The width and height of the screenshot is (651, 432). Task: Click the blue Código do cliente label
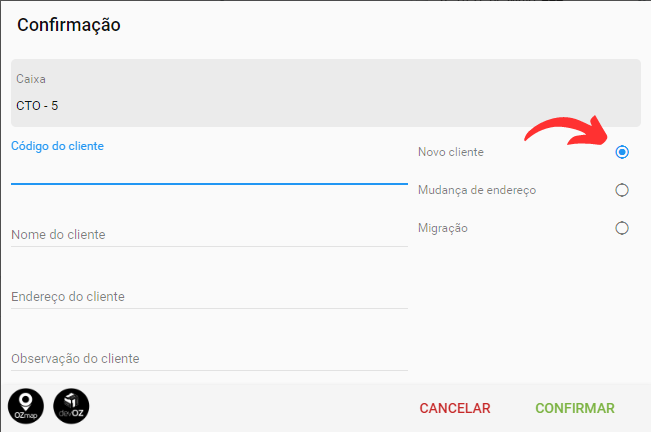pyautogui.click(x=57, y=146)
